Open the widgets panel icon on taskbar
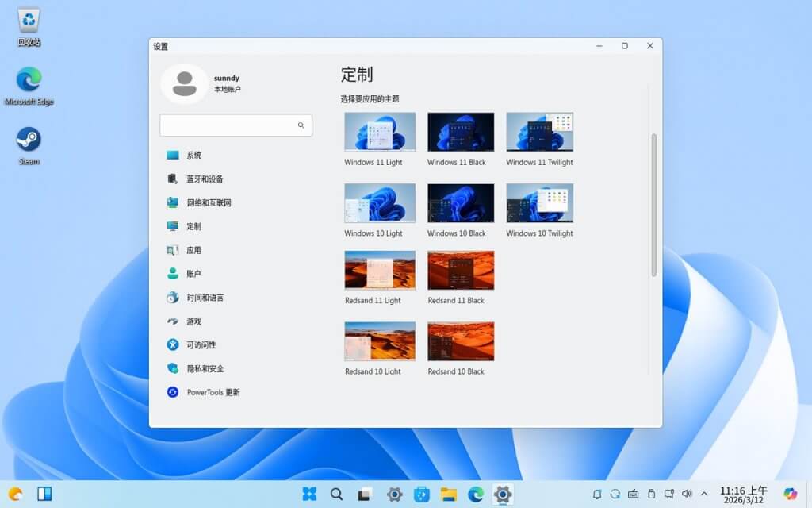Screen dimensions: 812x508 point(44,494)
